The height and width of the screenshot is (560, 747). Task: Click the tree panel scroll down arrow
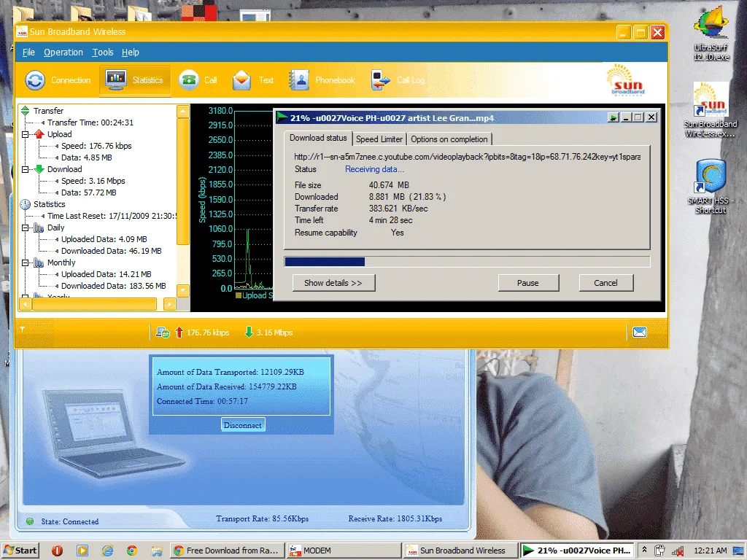coord(183,290)
